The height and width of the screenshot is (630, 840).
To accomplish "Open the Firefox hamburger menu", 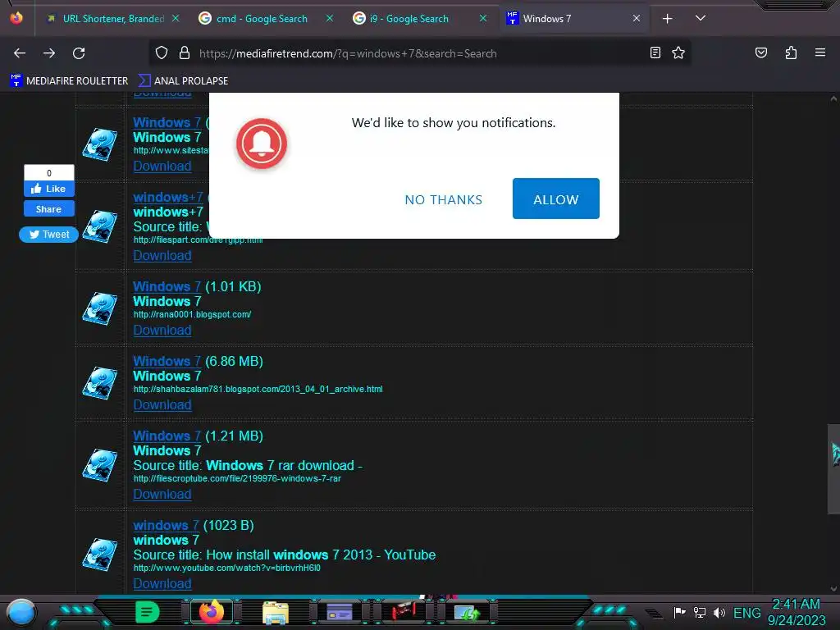I will (x=819, y=52).
